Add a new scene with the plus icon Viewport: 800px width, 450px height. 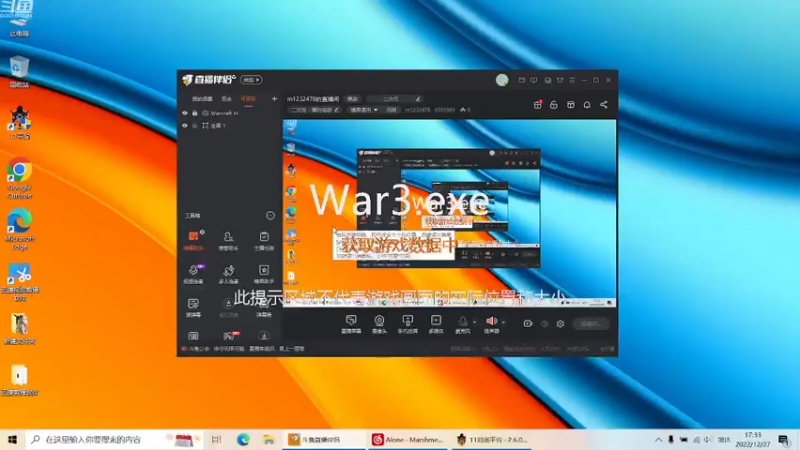point(274,98)
